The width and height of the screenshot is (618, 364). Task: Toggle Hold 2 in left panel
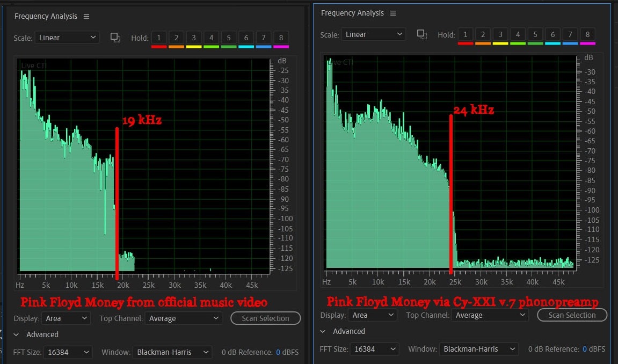pos(176,38)
